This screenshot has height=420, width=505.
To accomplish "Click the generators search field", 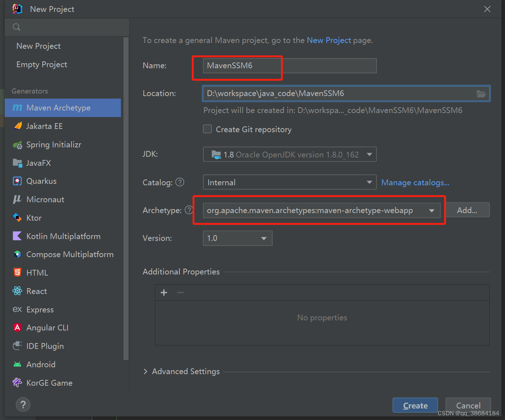I will click(67, 27).
